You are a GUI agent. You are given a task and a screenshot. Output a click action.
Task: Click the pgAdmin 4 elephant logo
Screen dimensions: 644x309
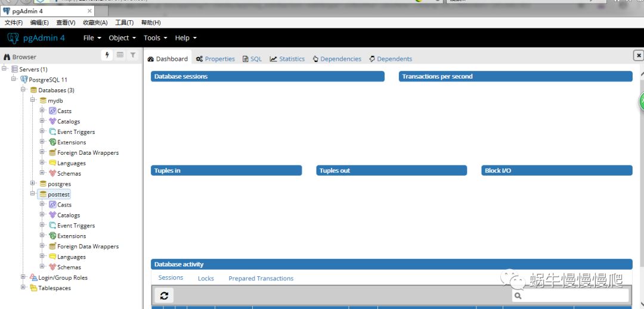(13, 38)
